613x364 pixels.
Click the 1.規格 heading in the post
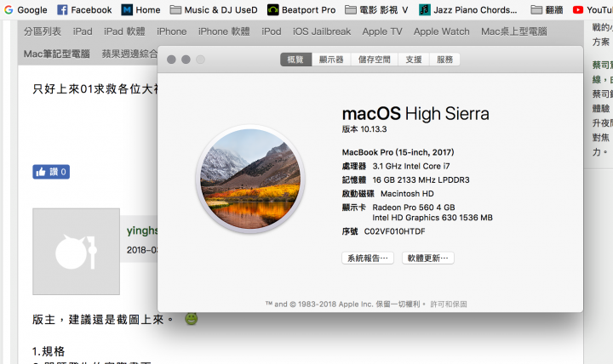49,351
